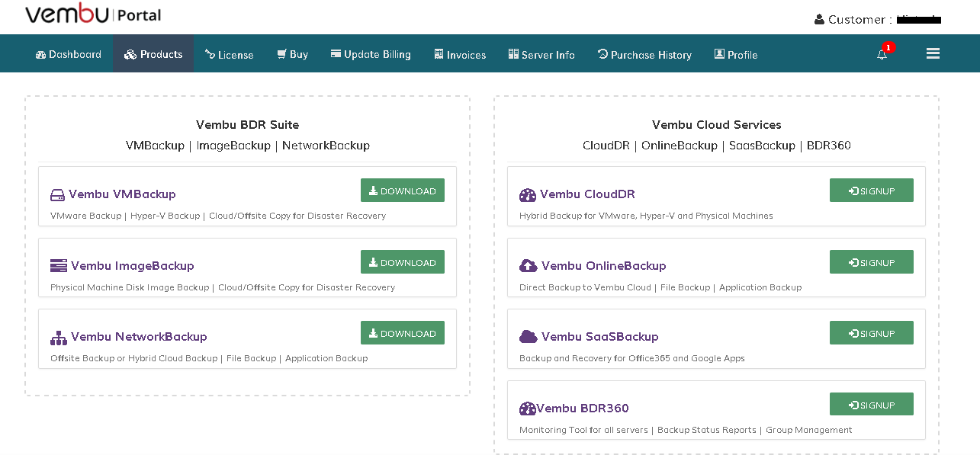Viewport: 980px width, 455px height.
Task: Select the Products menu item
Action: [153, 54]
